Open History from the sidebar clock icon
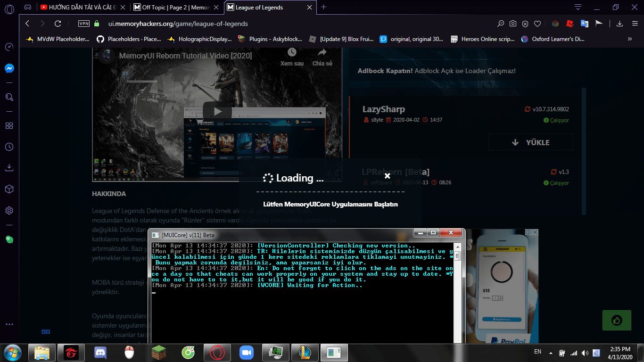Screen dimensions: 644x362 click(x=9, y=147)
